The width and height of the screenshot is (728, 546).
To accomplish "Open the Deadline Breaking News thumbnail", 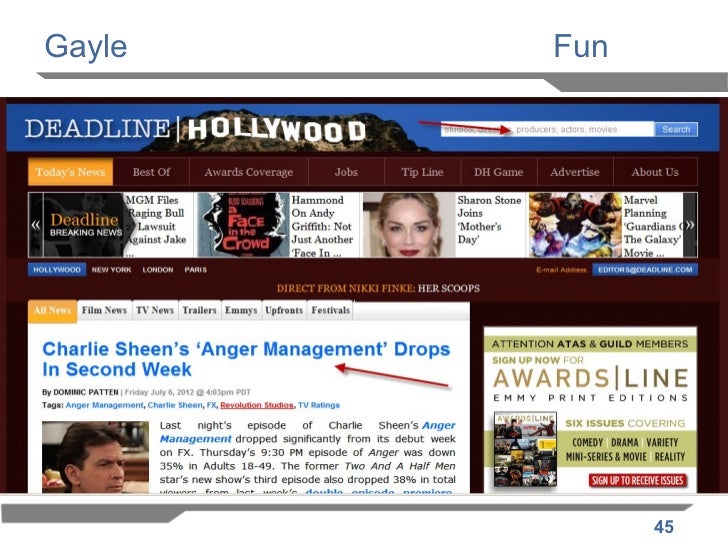I will (84, 225).
